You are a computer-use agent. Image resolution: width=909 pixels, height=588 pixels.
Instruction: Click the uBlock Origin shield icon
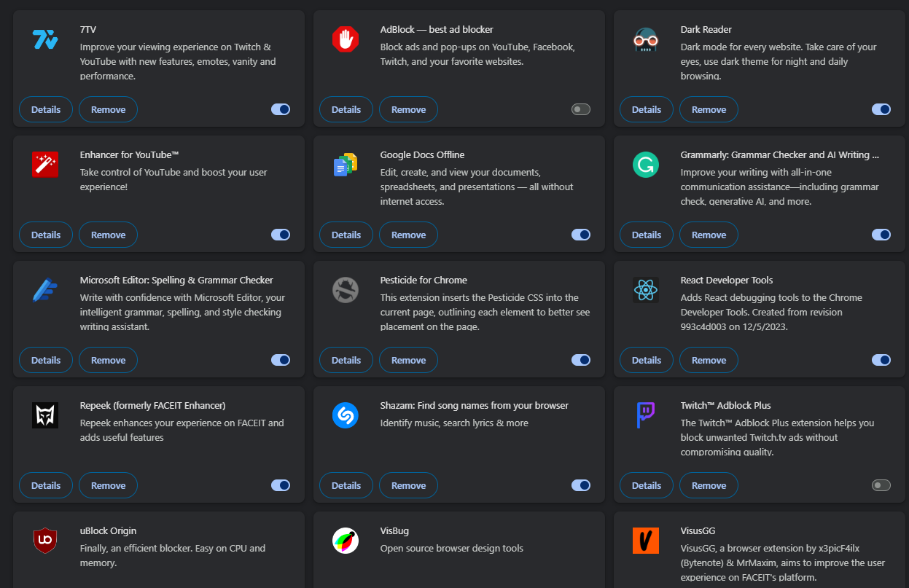click(45, 541)
